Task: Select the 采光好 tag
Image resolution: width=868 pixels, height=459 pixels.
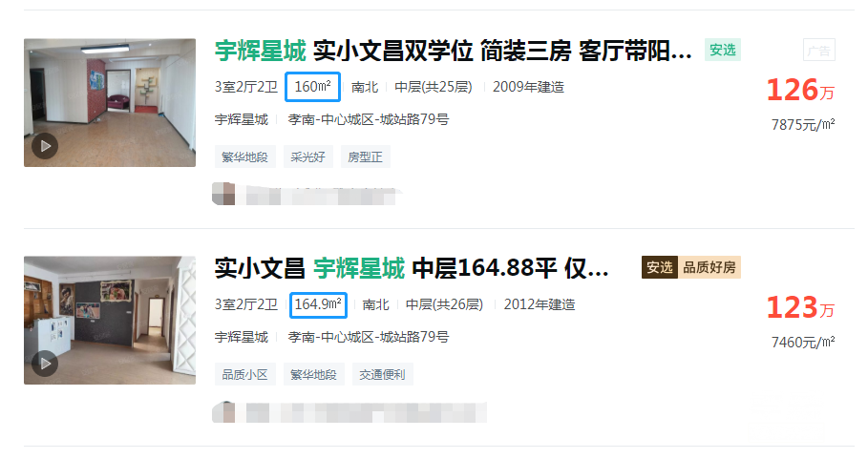Action: point(307,157)
